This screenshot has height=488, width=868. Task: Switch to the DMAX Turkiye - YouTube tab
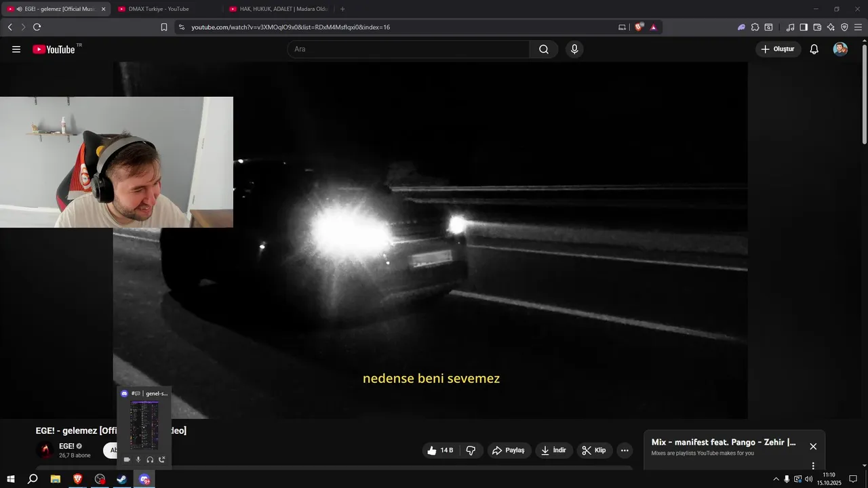166,9
